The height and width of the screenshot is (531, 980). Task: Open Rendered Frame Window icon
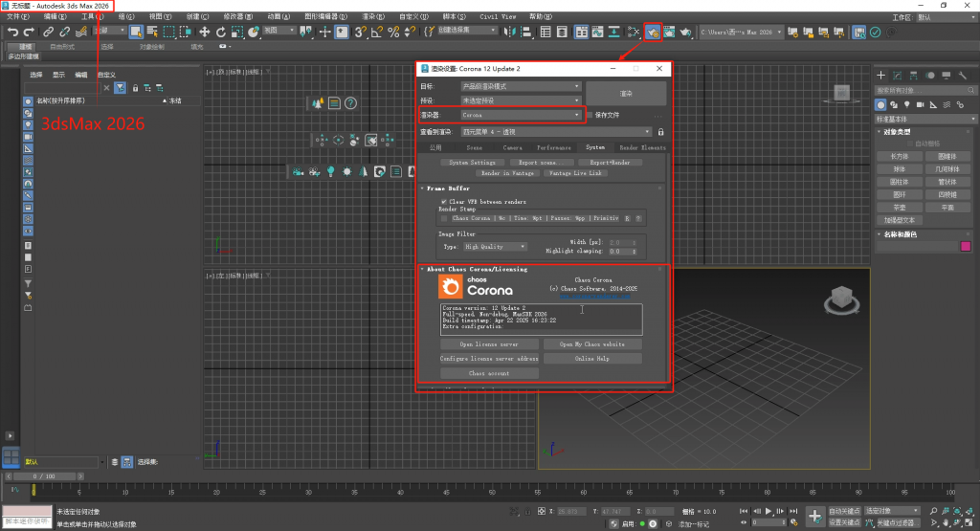[669, 32]
